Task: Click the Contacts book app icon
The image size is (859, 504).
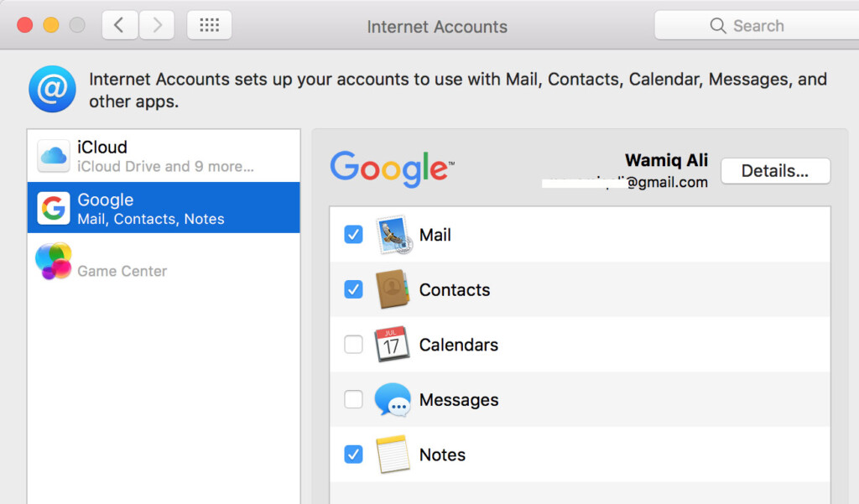Action: 393,289
